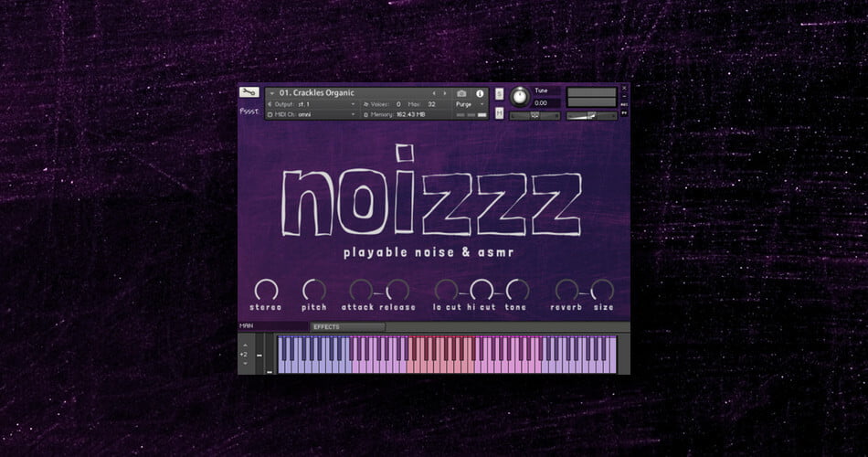The height and width of the screenshot is (457, 868).
Task: Adjust the release knob
Action: (397, 291)
